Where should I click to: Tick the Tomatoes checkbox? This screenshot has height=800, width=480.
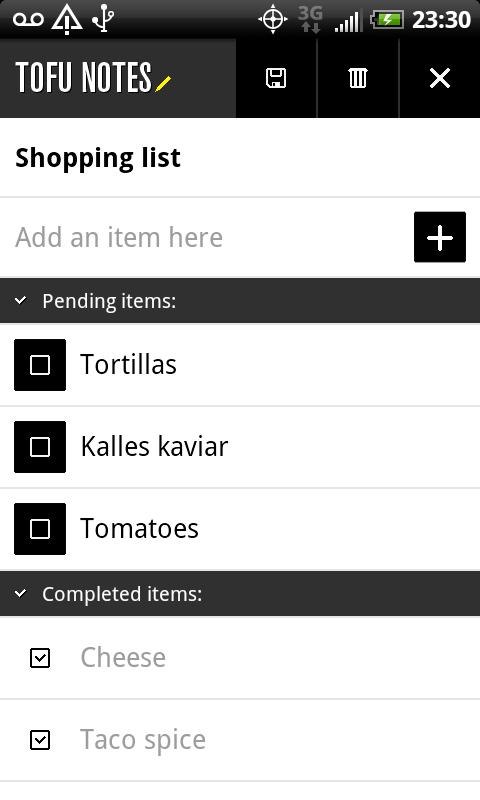(40, 529)
